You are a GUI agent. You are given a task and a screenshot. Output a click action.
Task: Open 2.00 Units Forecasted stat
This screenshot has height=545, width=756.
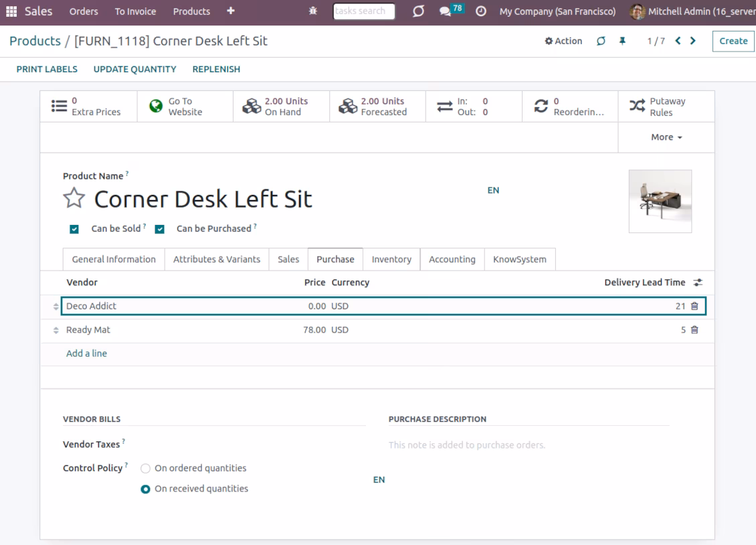pos(377,106)
